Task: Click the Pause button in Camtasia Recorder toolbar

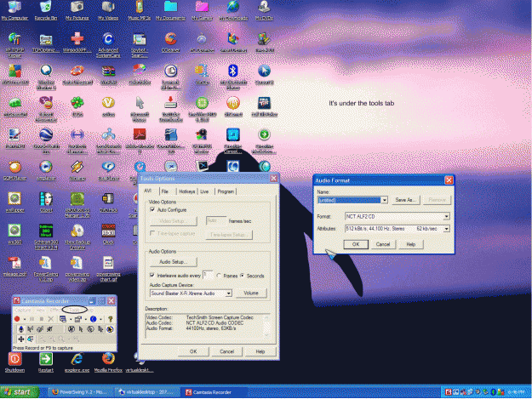Action: pos(31,319)
